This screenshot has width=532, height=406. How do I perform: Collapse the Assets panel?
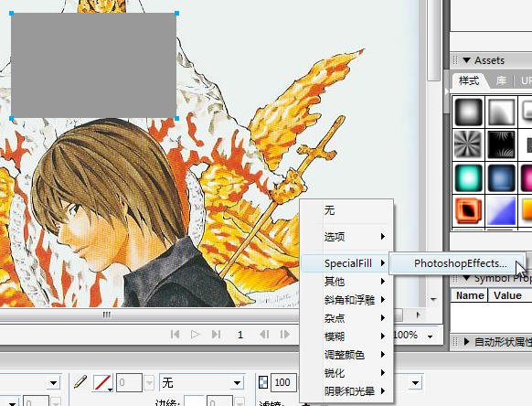466,60
